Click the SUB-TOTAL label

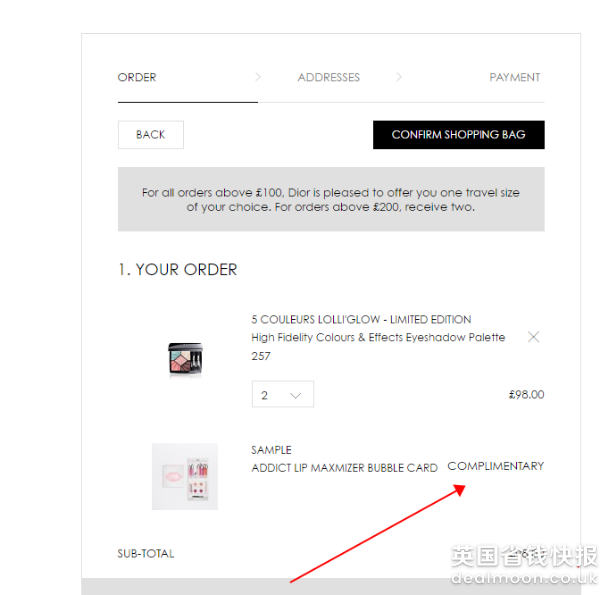(x=146, y=554)
